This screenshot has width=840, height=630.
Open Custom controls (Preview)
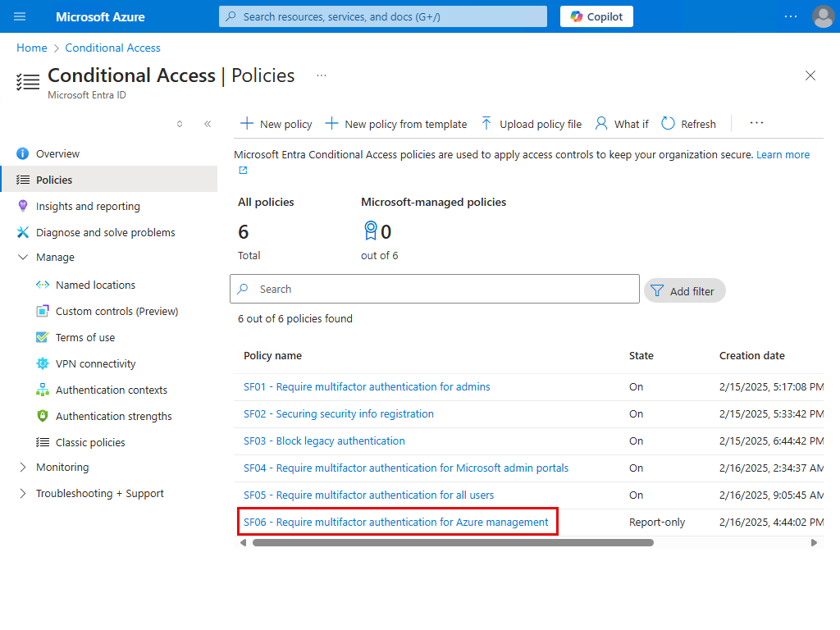[x=116, y=311]
